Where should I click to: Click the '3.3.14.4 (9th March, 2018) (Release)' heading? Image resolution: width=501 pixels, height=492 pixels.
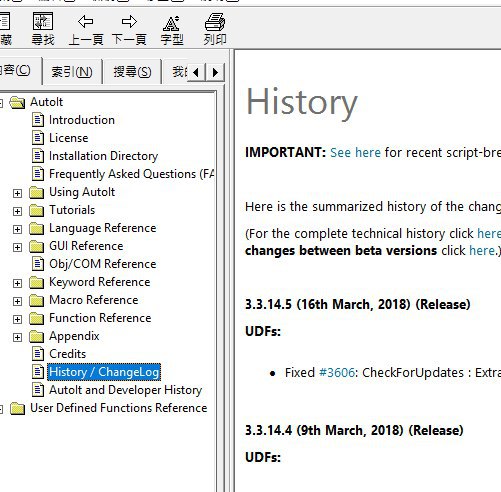tap(354, 430)
